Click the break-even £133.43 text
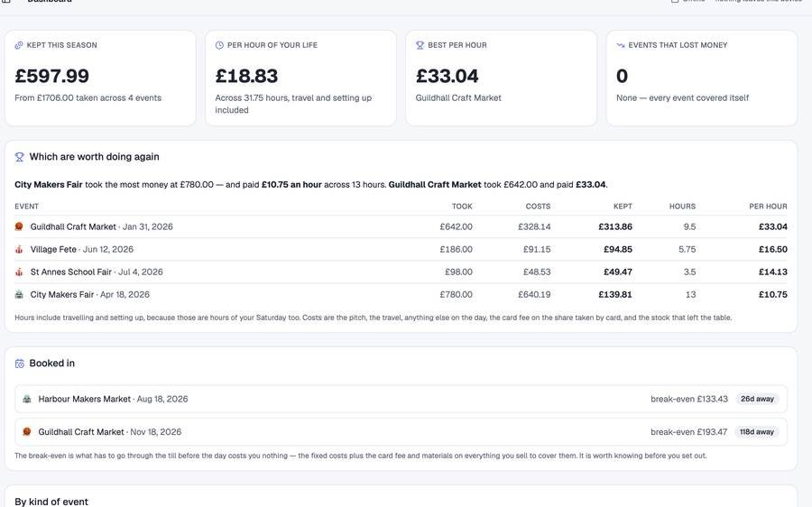812x507 pixels. pos(689,399)
